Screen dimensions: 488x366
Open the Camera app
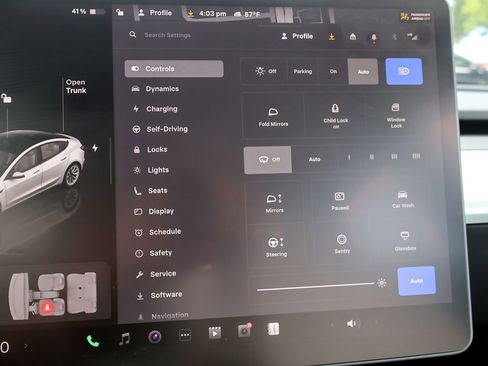pyautogui.click(x=155, y=337)
